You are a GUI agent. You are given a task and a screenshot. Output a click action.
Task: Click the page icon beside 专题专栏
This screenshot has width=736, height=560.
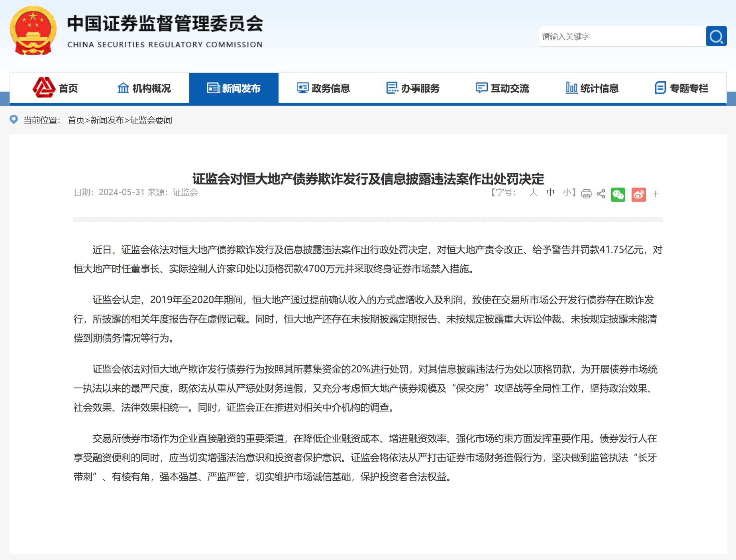click(x=660, y=88)
